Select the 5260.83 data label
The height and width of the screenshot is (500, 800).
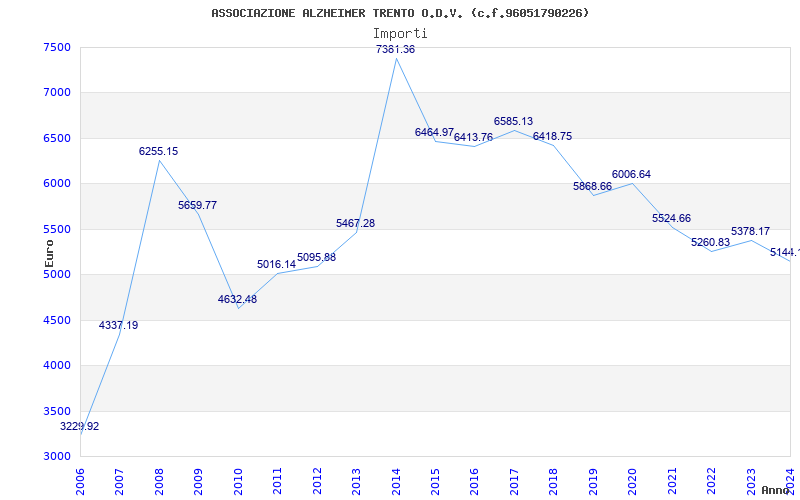[x=711, y=242]
